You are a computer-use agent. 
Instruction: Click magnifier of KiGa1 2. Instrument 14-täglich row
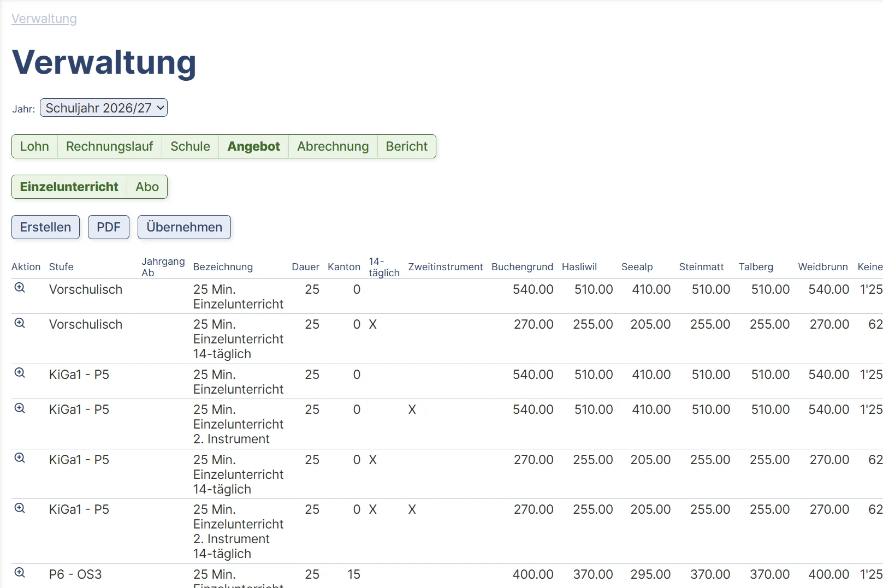[x=20, y=508]
